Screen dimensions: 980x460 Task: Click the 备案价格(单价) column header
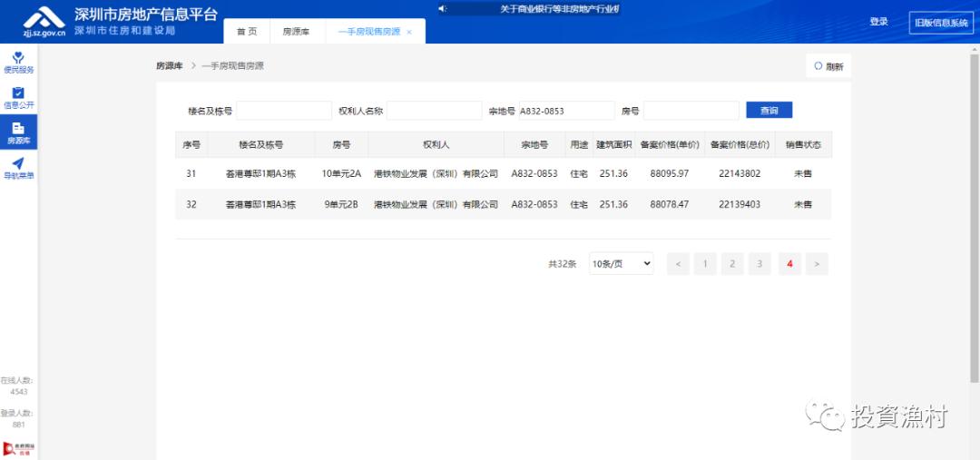coord(670,144)
